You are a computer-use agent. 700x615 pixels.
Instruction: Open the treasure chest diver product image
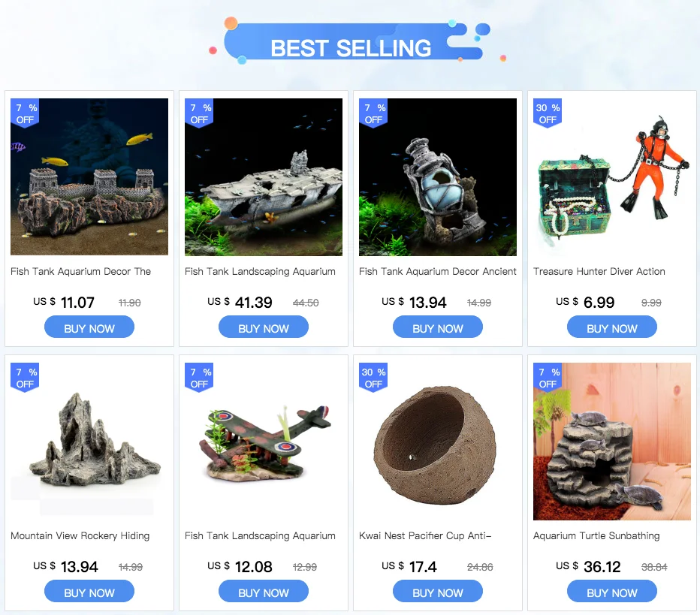pyautogui.click(x=611, y=177)
